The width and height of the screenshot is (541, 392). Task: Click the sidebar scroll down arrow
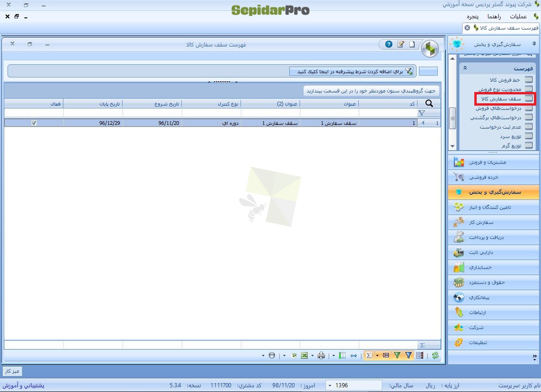[x=452, y=146]
